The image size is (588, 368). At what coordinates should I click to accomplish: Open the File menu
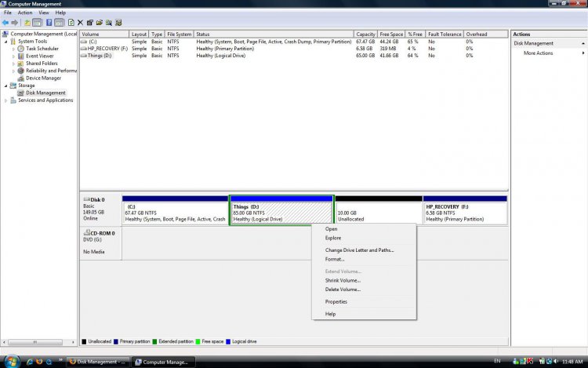tap(8, 13)
